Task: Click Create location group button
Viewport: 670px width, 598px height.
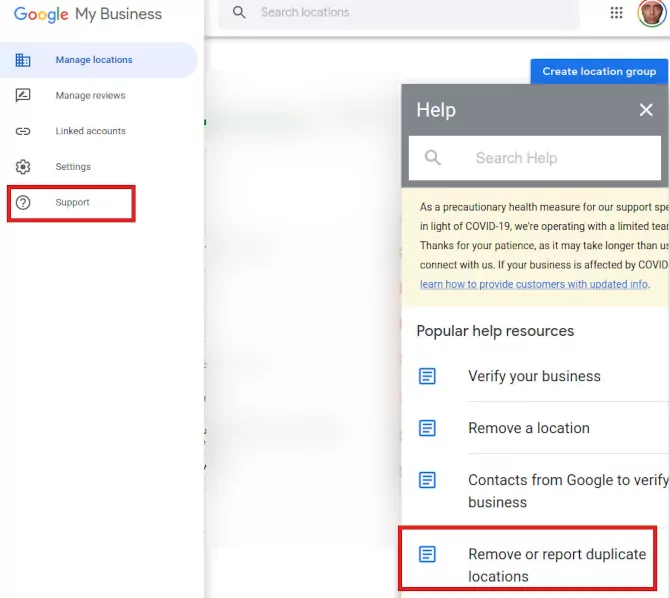Action: [x=599, y=71]
